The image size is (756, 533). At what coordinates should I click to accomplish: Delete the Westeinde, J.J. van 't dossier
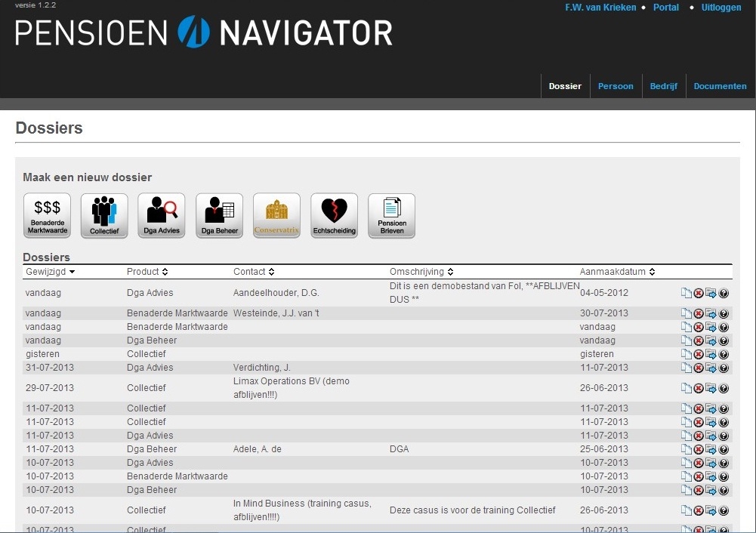click(699, 313)
